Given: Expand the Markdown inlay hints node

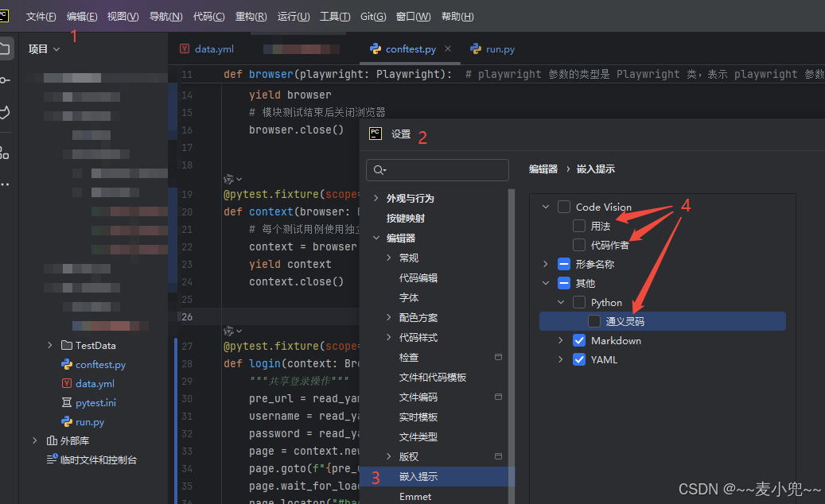Looking at the screenshot, I should coord(561,340).
